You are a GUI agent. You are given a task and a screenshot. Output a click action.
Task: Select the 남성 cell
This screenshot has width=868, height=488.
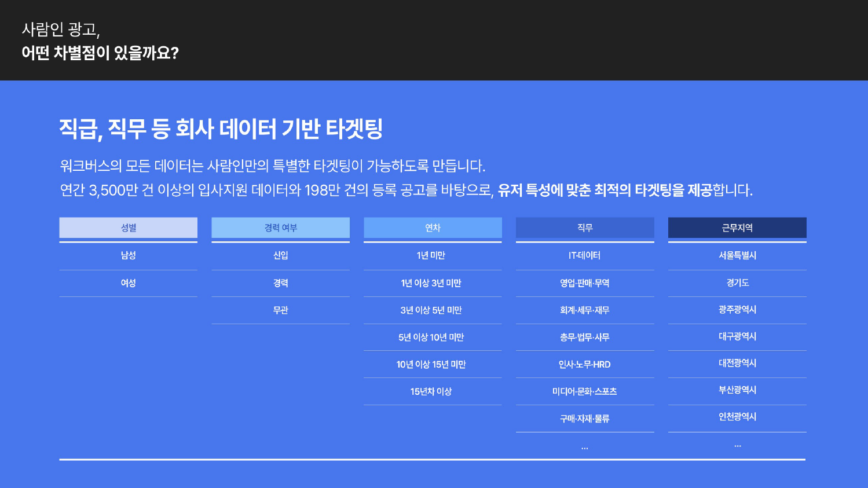128,256
